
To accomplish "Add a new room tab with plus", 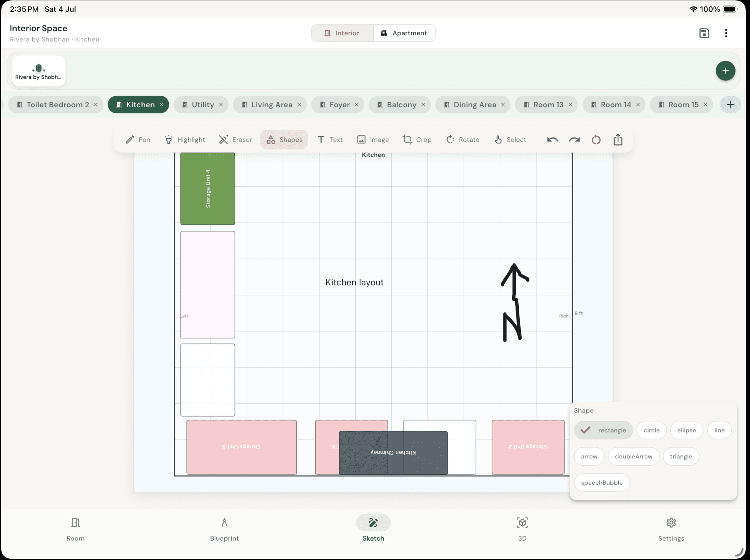I will (x=730, y=105).
